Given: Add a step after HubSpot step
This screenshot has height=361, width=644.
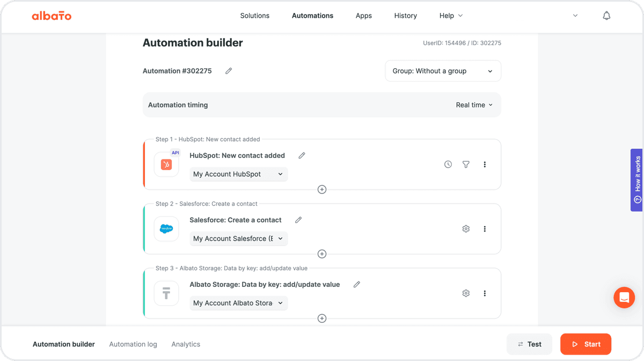Looking at the screenshot, I should coord(322,189).
